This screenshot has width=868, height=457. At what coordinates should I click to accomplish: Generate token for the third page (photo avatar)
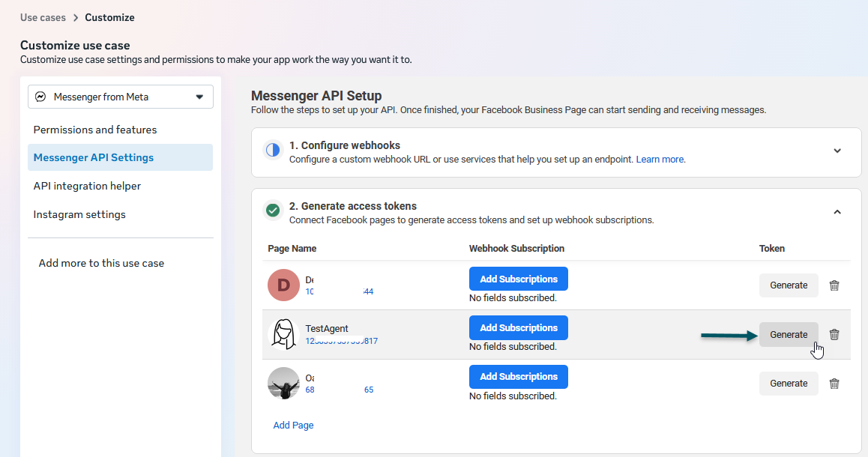(x=789, y=384)
